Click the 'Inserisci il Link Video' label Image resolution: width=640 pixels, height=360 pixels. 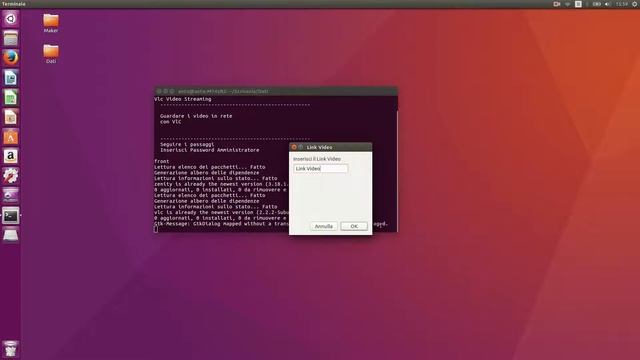point(317,159)
